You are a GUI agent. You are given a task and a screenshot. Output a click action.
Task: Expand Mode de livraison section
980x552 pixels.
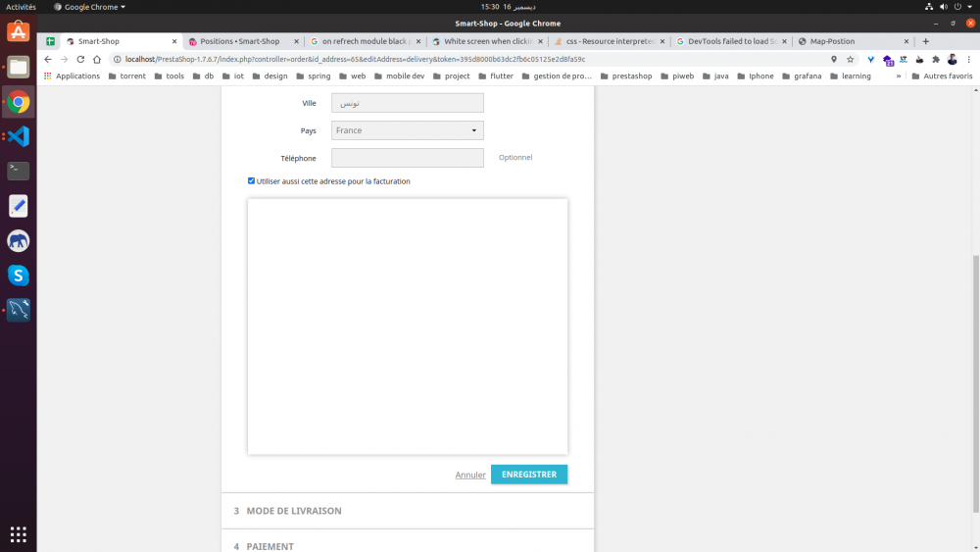coord(408,511)
